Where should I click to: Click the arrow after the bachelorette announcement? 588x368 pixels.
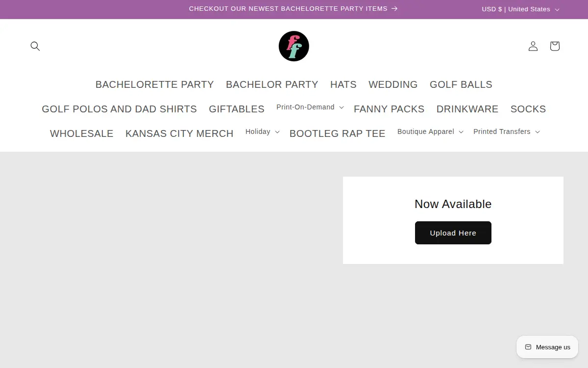pyautogui.click(x=394, y=9)
